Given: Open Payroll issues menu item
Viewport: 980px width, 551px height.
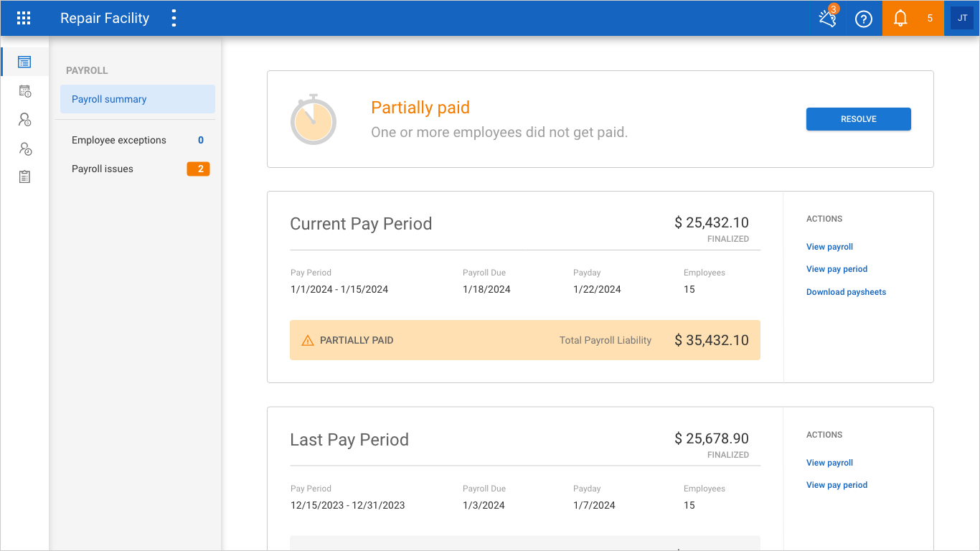Looking at the screenshot, I should coord(138,169).
